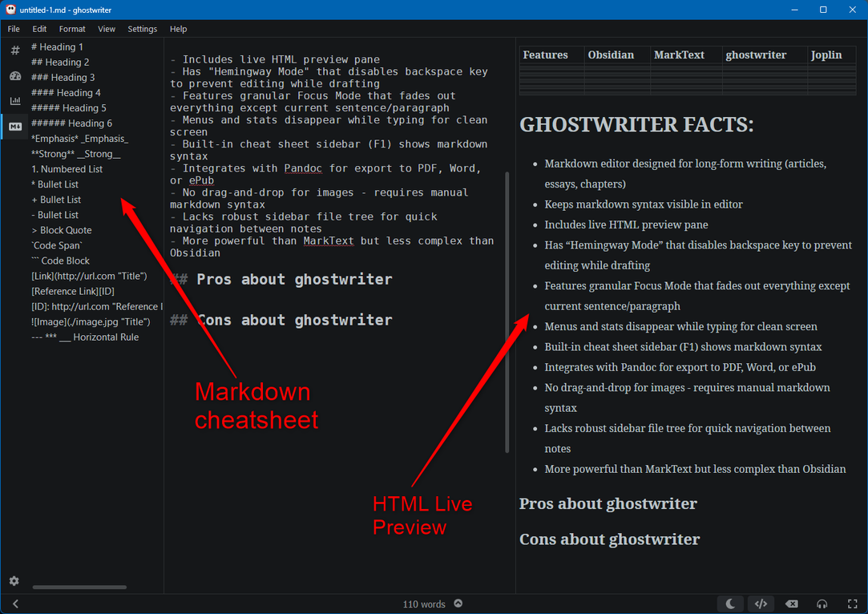Select '## Heading 2' cheat sheet entry
The width and height of the screenshot is (868, 614).
pyautogui.click(x=60, y=62)
